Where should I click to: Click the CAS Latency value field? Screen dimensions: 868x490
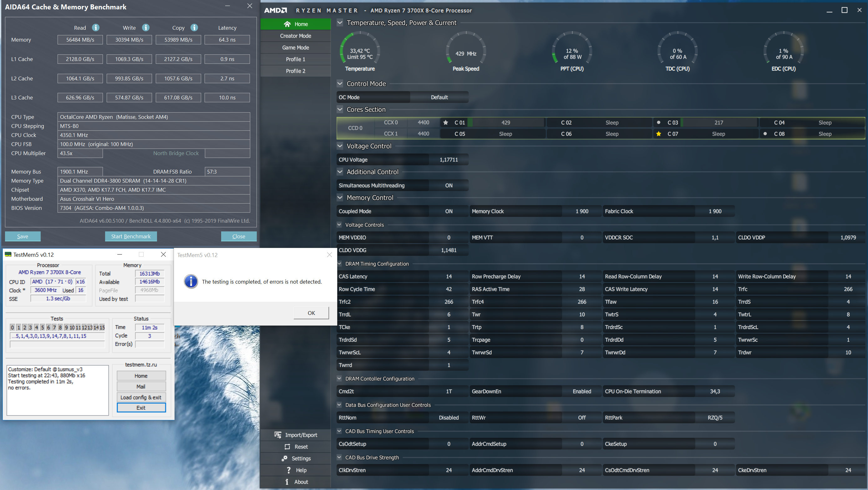point(449,276)
